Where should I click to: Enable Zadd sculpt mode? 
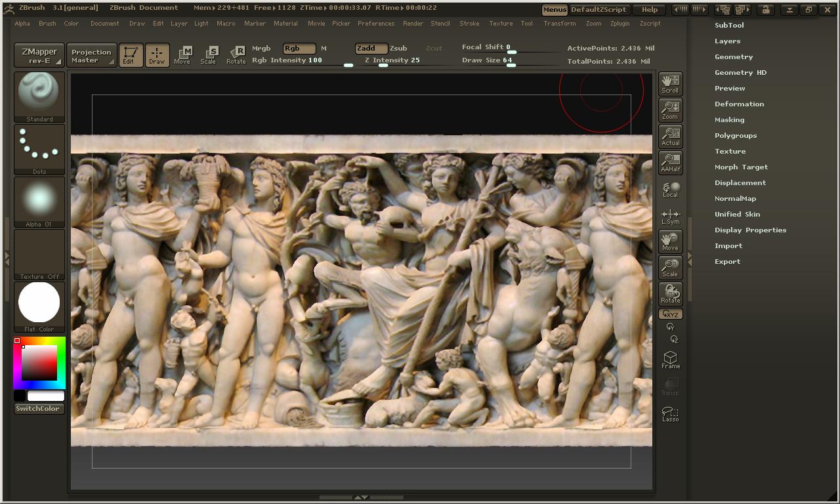(x=371, y=49)
